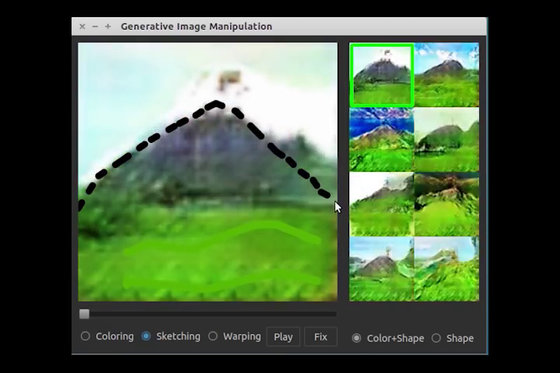Click the main mountain canvas image
This screenshot has height=373, width=560.
208,172
